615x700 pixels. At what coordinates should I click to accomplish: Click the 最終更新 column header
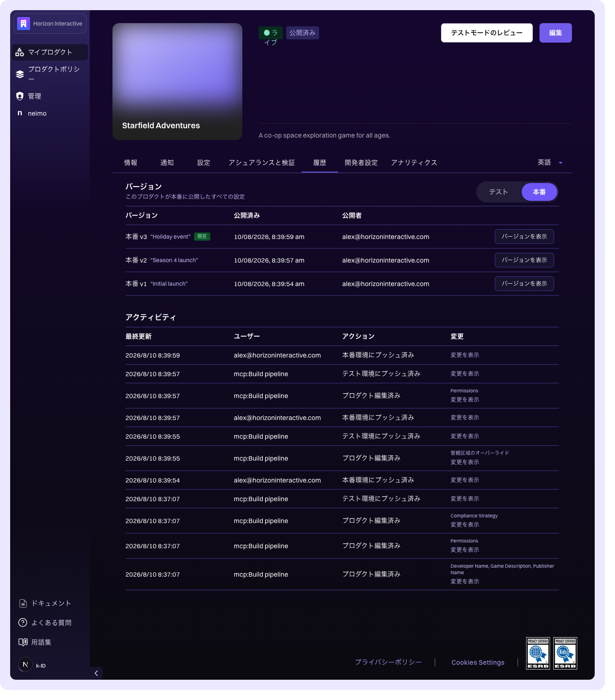(x=138, y=336)
